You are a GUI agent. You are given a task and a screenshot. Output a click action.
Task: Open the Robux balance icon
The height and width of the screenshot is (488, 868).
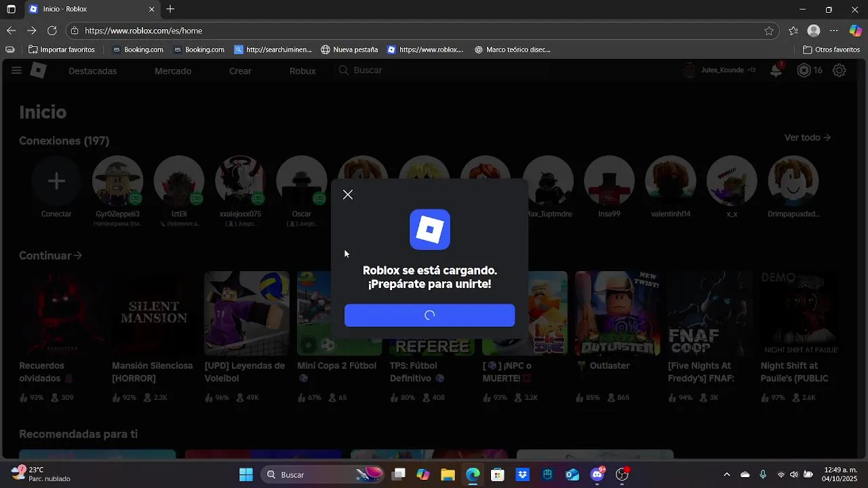coord(804,70)
